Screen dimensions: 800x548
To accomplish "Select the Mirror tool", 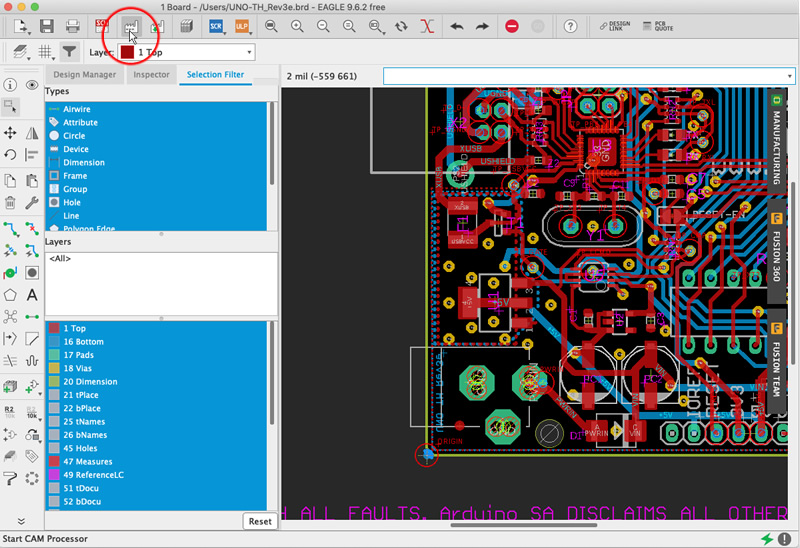I will pyautogui.click(x=32, y=133).
